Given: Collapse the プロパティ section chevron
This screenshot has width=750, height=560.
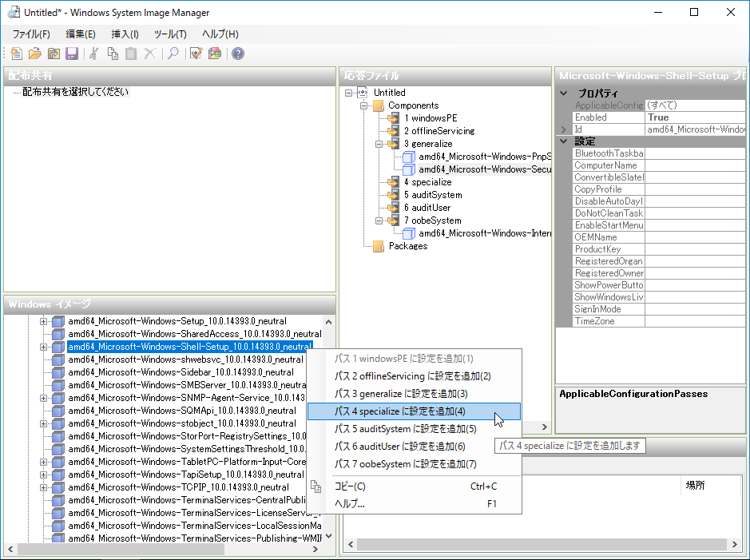Looking at the screenshot, I should [564, 93].
